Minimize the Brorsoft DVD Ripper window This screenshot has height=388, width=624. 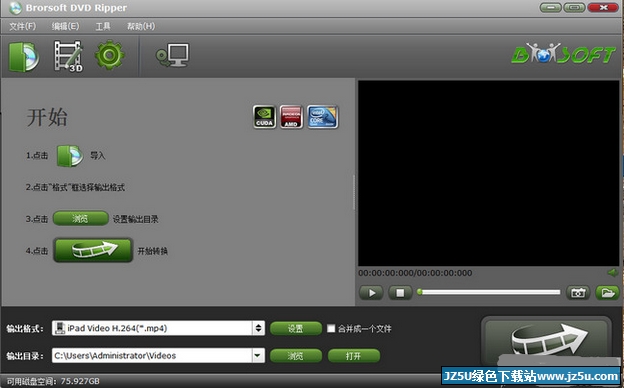pyautogui.click(x=550, y=8)
